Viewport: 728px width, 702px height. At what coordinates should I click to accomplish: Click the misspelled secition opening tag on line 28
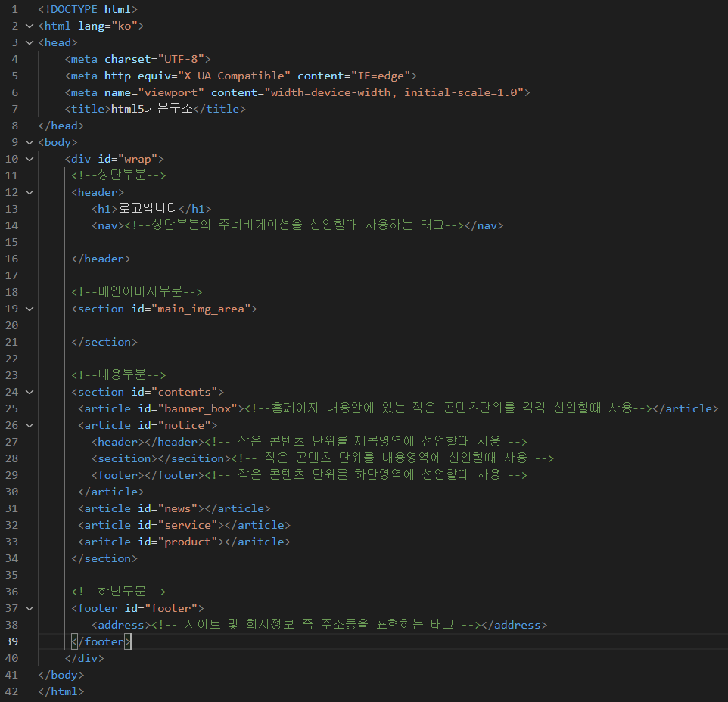[125, 459]
